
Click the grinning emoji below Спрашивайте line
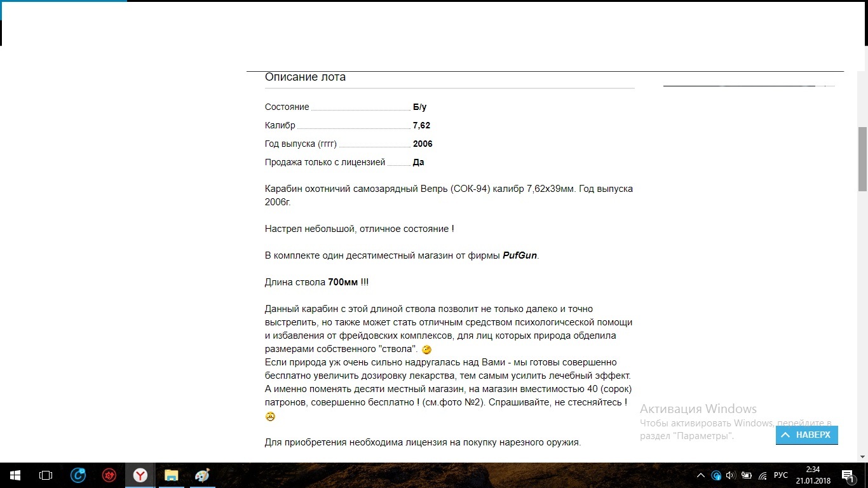[x=270, y=417]
